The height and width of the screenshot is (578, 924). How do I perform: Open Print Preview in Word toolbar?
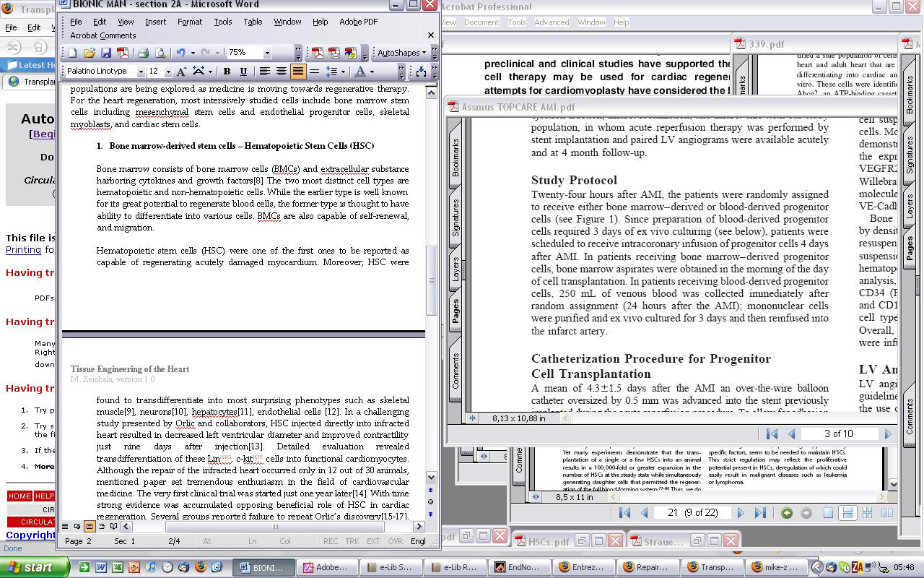160,53
